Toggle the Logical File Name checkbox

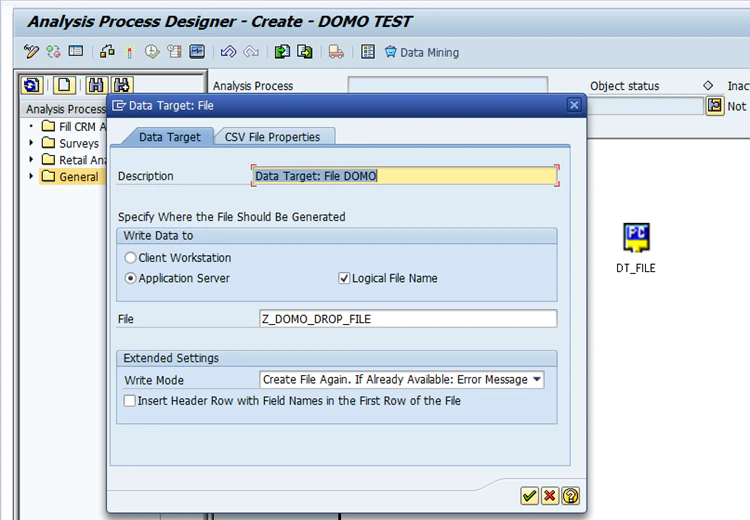[344, 278]
